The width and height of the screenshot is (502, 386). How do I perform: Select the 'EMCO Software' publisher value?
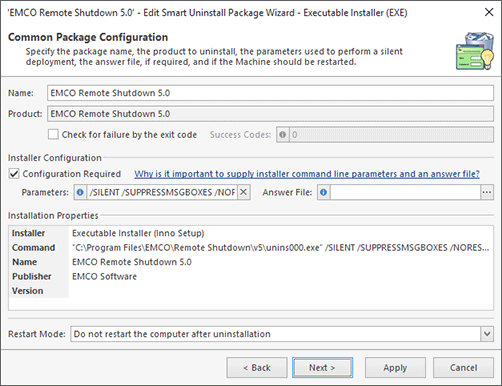point(104,276)
